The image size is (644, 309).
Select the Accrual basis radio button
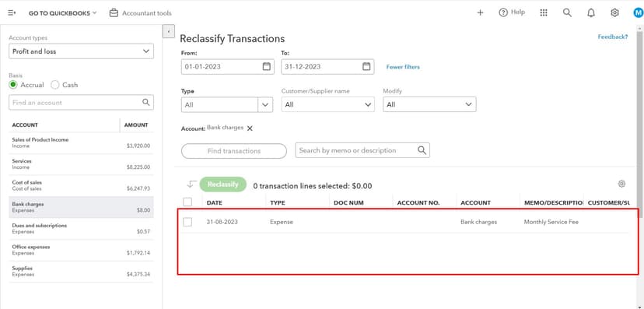[x=13, y=85]
